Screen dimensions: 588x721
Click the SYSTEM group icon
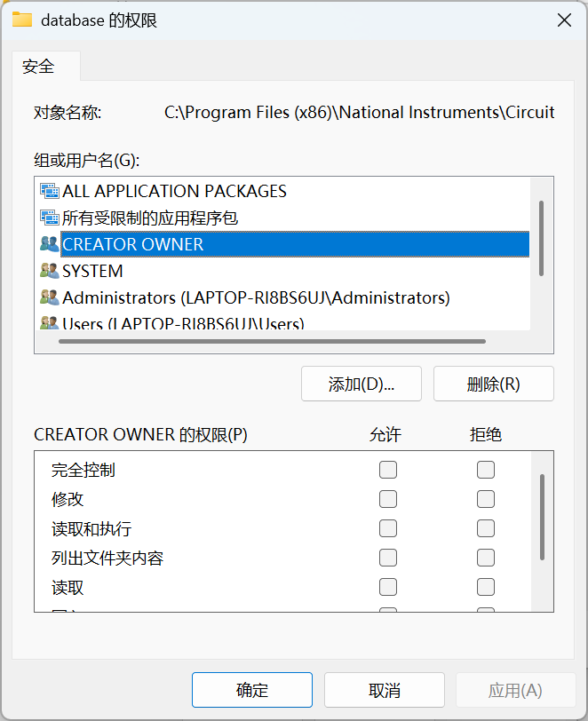[x=49, y=271]
